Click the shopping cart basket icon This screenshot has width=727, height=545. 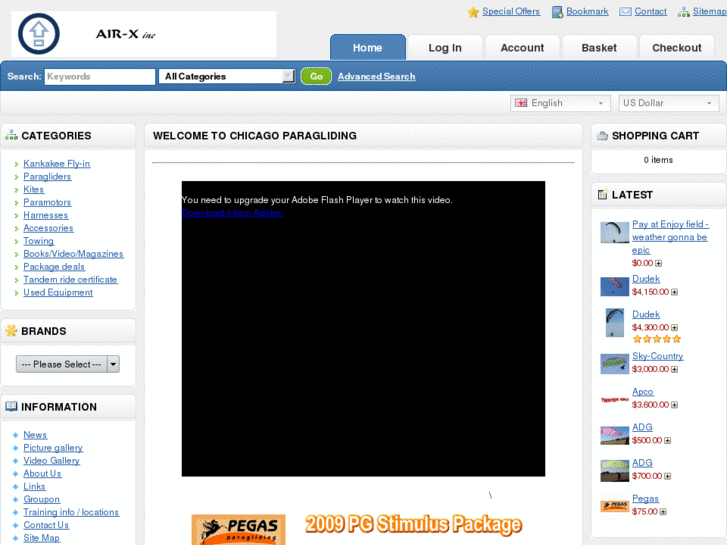pyautogui.click(x=602, y=135)
